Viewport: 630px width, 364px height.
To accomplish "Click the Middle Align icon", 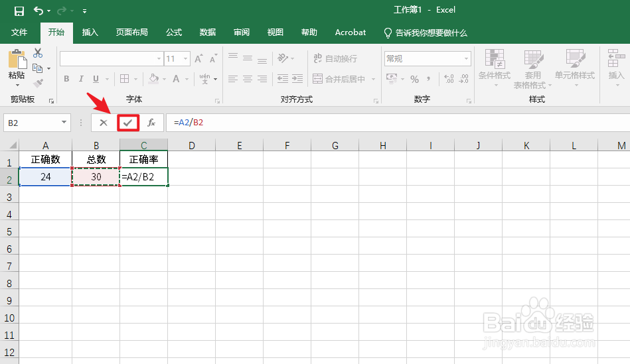I will click(248, 58).
